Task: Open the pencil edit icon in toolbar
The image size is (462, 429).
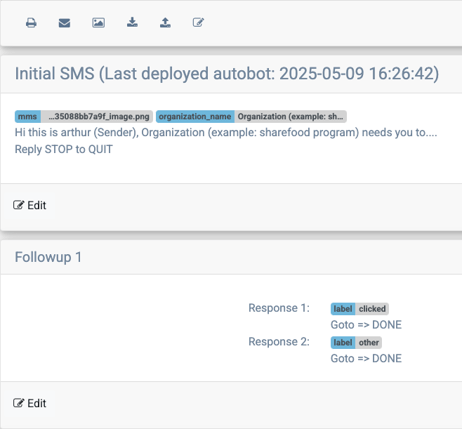Action: click(x=198, y=22)
